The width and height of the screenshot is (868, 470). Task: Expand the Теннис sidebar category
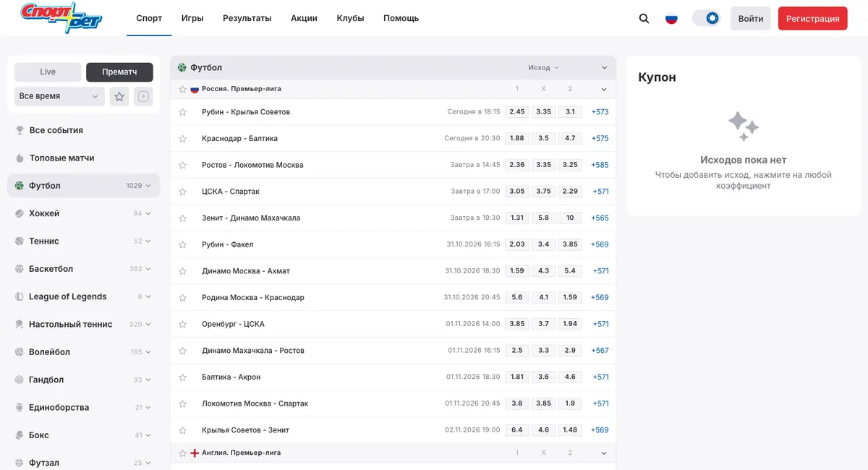(148, 242)
